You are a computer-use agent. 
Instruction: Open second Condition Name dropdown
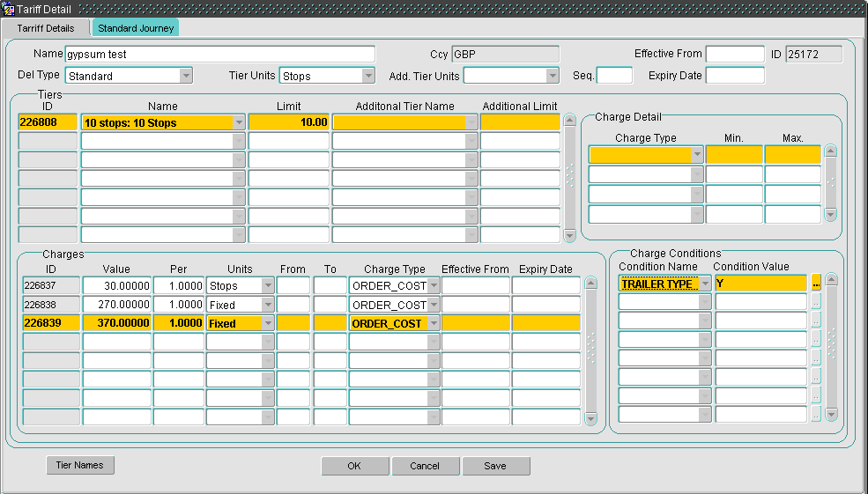(x=705, y=302)
